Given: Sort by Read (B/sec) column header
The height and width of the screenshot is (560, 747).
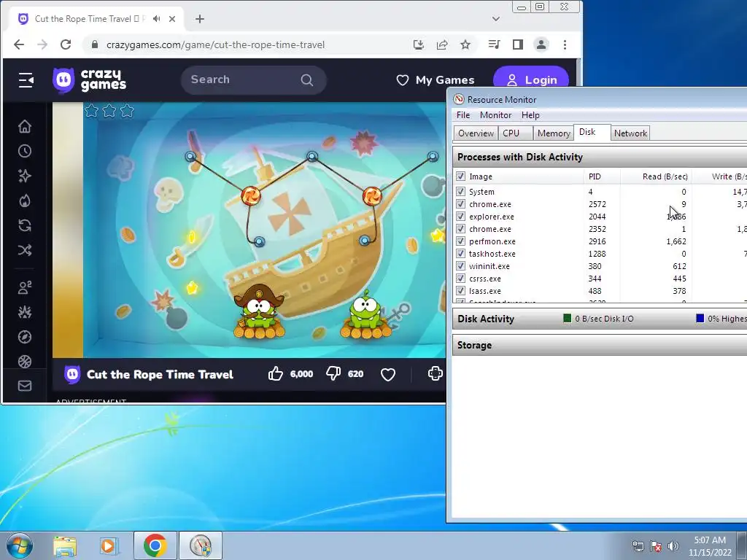Looking at the screenshot, I should pyautogui.click(x=656, y=176).
